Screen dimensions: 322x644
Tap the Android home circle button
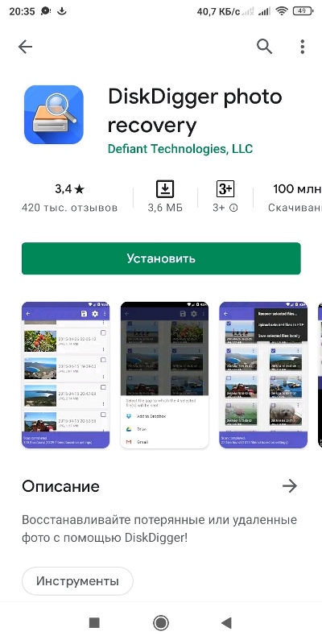pyautogui.click(x=161, y=623)
